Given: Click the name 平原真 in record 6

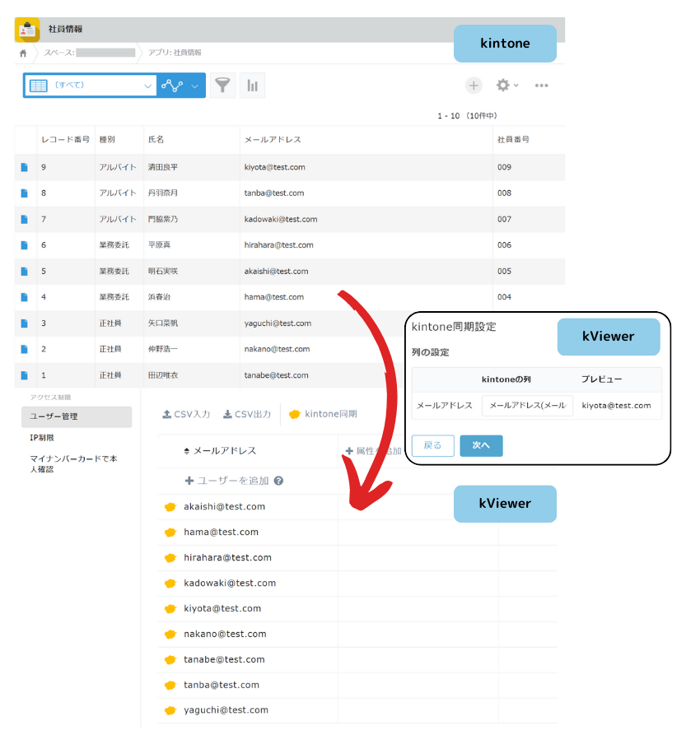Looking at the screenshot, I should point(159,245).
